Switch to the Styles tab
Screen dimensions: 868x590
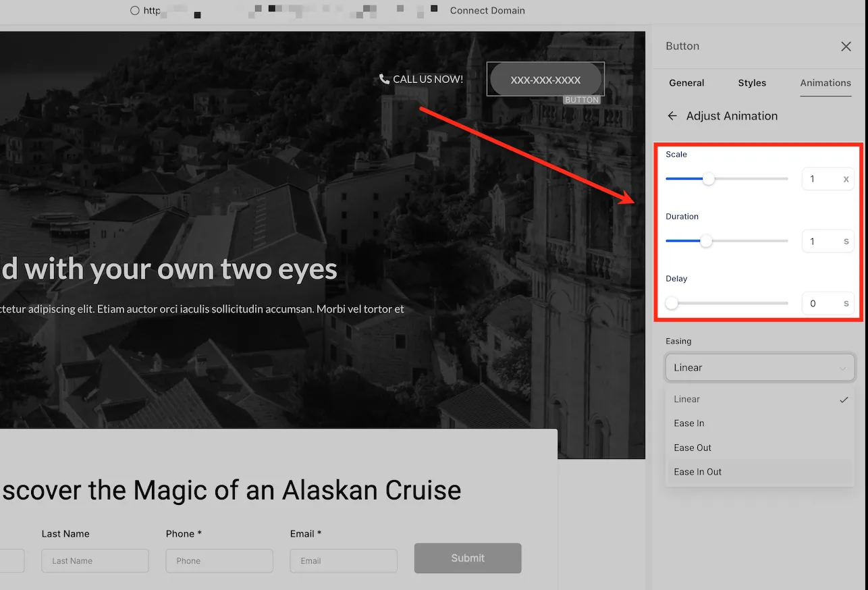[x=752, y=83]
